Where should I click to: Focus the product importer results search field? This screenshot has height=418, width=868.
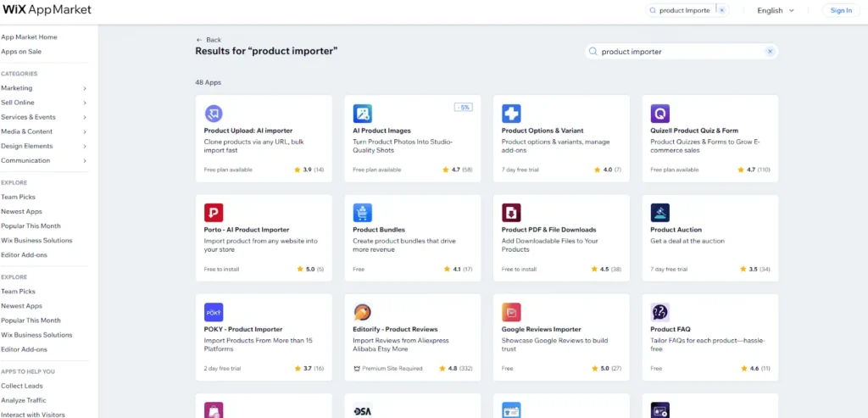[x=682, y=52]
